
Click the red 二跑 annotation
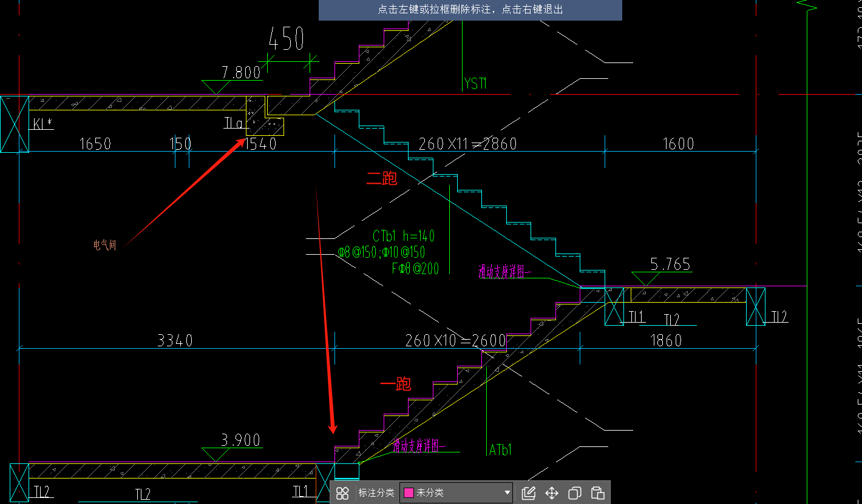(x=382, y=178)
